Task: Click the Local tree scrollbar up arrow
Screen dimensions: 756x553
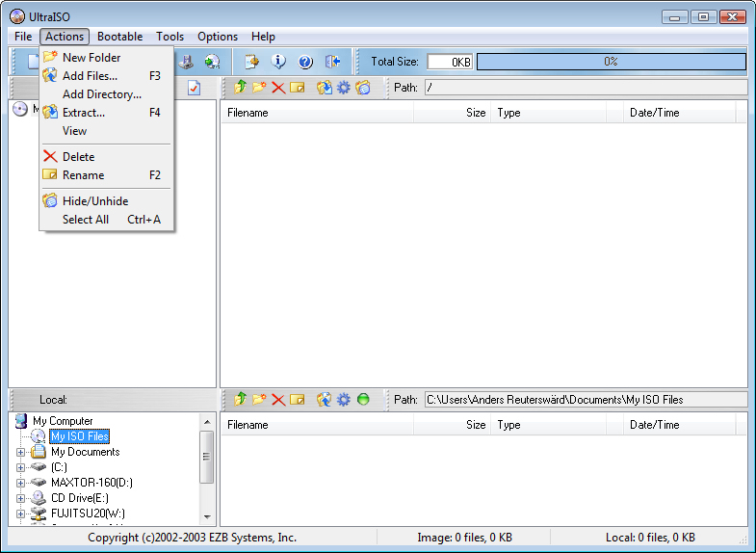Action: point(207,422)
